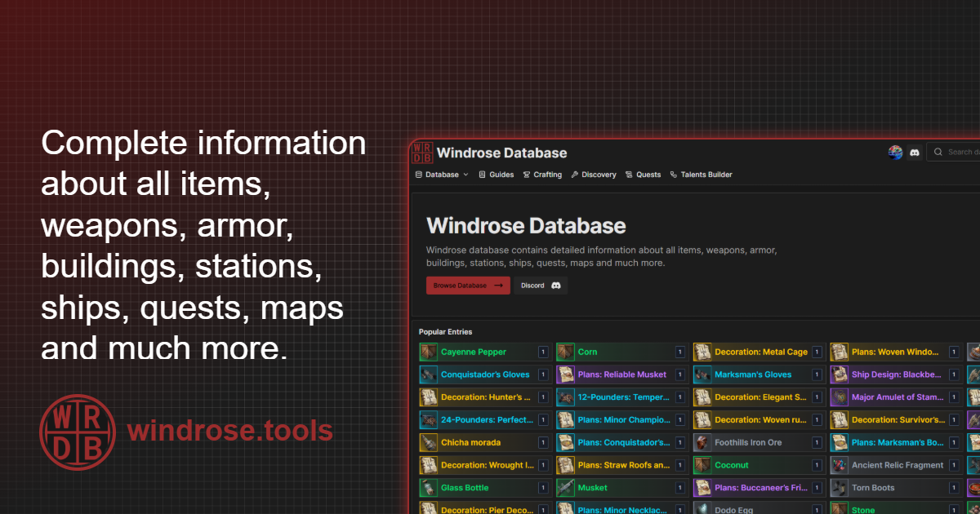Screen dimensions: 980x514
Task: Click the Ancient Relic Fragment icon
Action: [x=840, y=465]
